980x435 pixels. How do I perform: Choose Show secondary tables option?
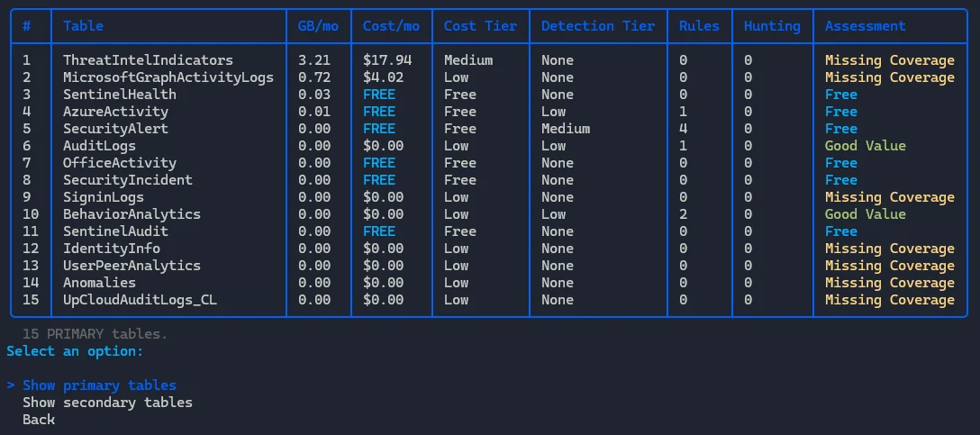point(107,403)
